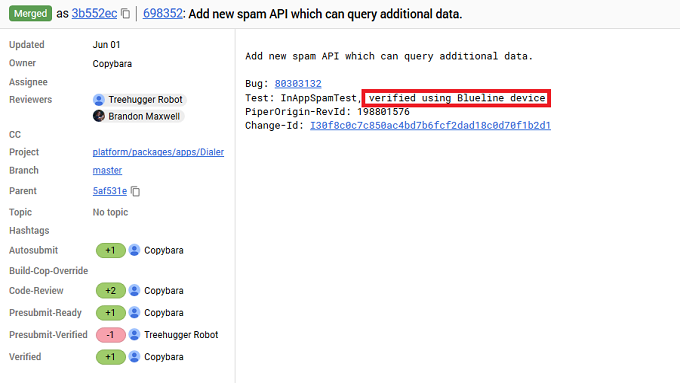Click updated date 'Jun 01'
The image size is (680, 383).
pyautogui.click(x=106, y=45)
